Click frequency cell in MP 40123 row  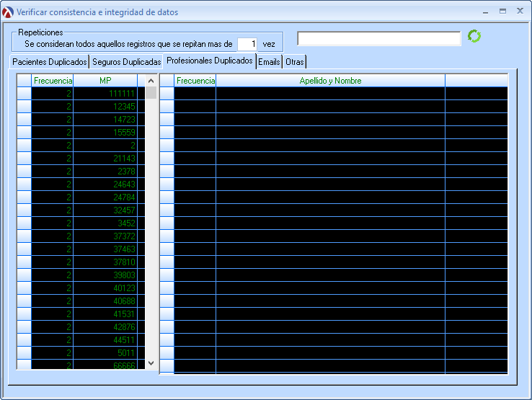tap(52, 288)
